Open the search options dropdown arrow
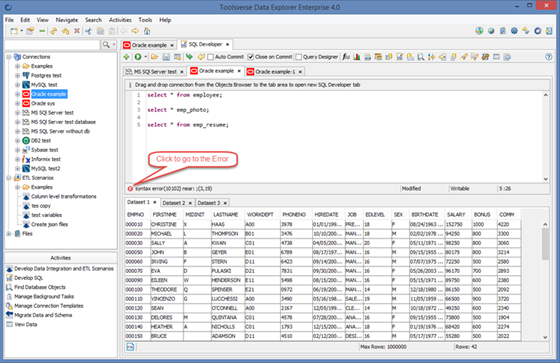Viewport: 560px width, 363px height. pos(114,45)
